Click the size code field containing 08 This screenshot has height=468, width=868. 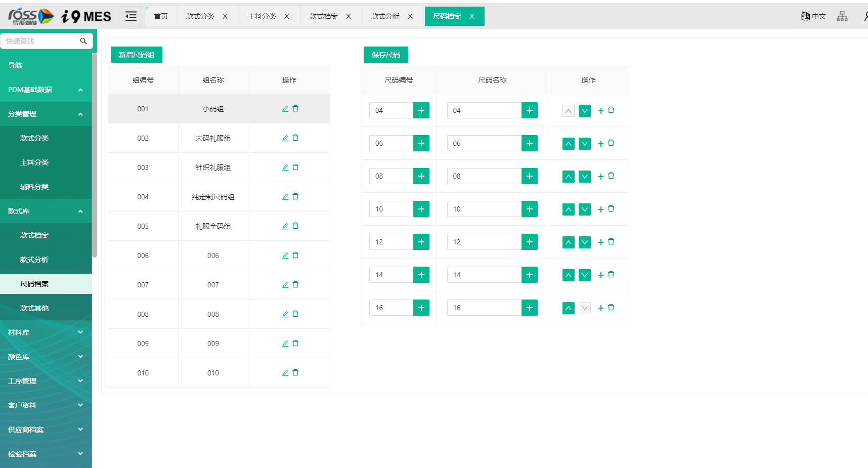tap(392, 176)
